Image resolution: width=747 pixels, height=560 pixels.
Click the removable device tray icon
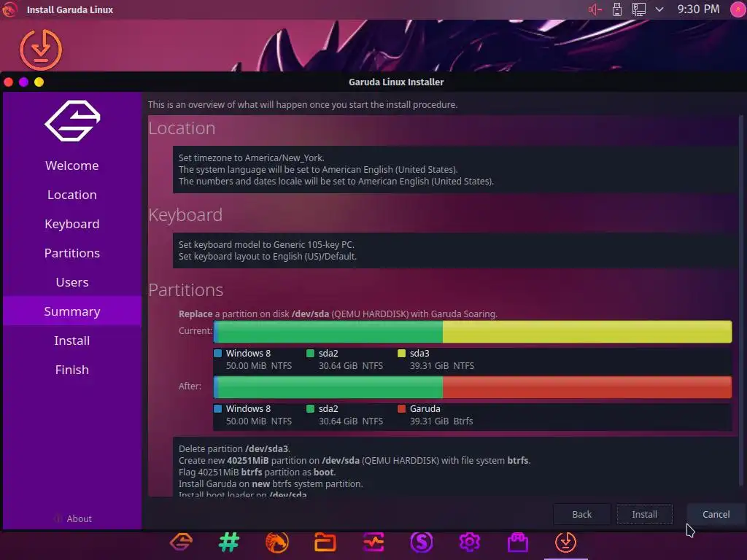[x=617, y=9]
